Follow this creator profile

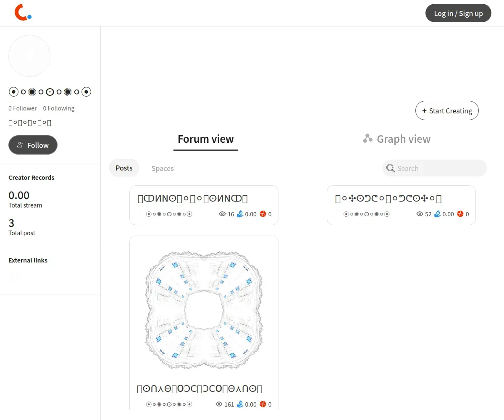pos(33,145)
